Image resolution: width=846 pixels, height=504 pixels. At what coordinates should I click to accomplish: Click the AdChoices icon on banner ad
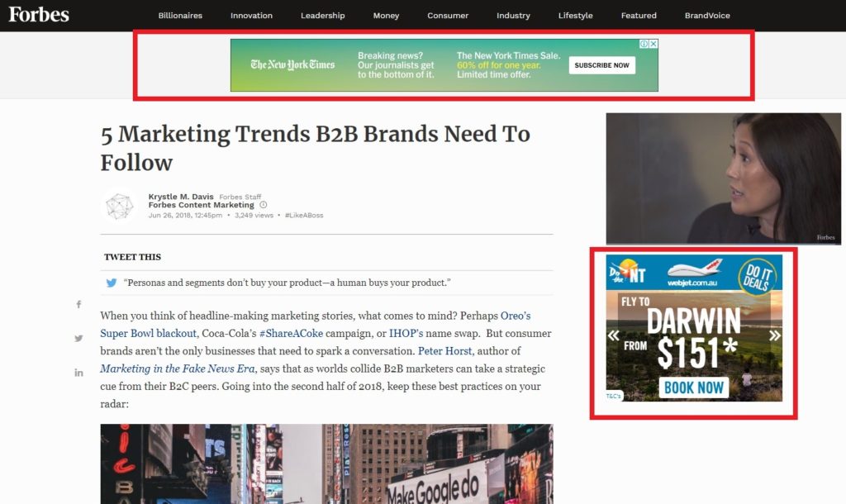click(644, 44)
